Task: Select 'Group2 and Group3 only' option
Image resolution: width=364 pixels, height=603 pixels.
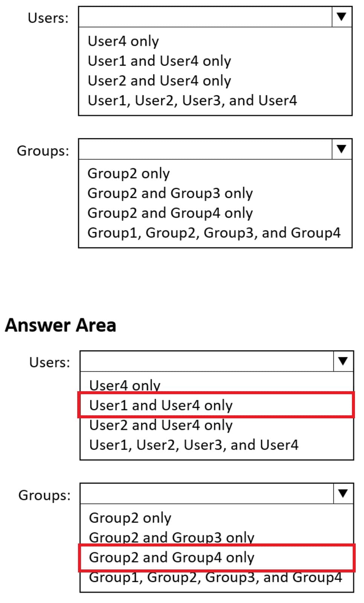Action: (x=170, y=193)
